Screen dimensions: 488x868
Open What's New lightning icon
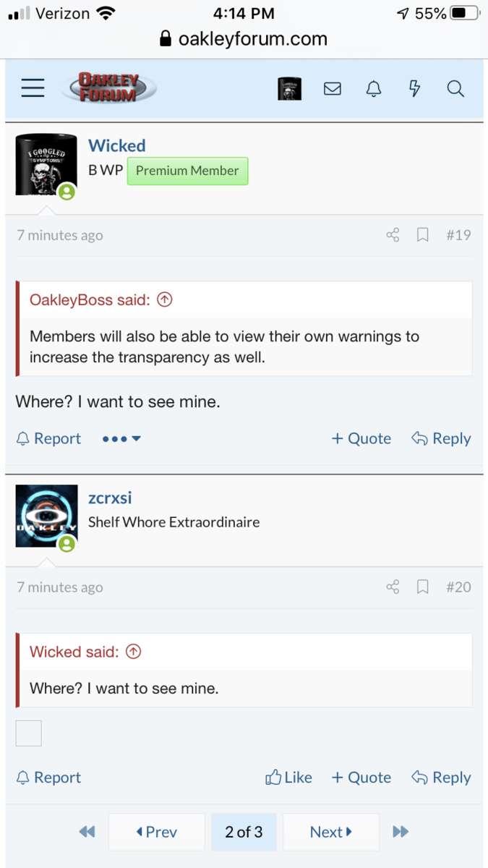414,88
